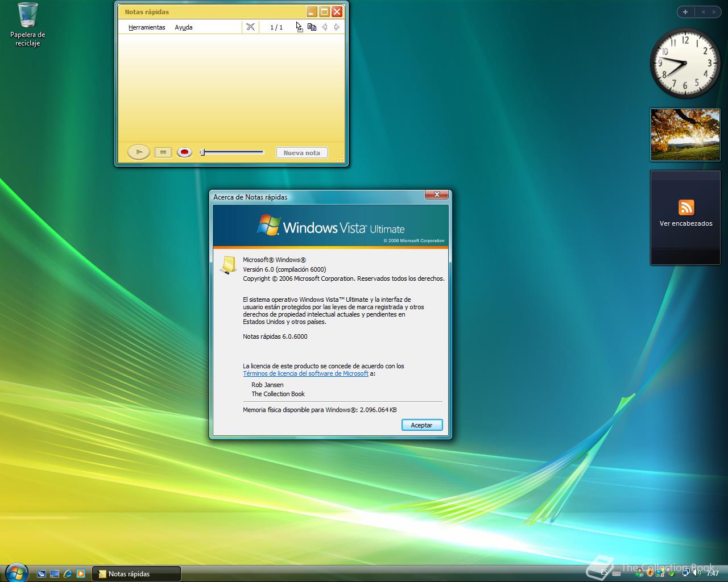Image resolution: width=728 pixels, height=582 pixels.
Task: Minimize the Notas rápidas window
Action: pyautogui.click(x=312, y=11)
